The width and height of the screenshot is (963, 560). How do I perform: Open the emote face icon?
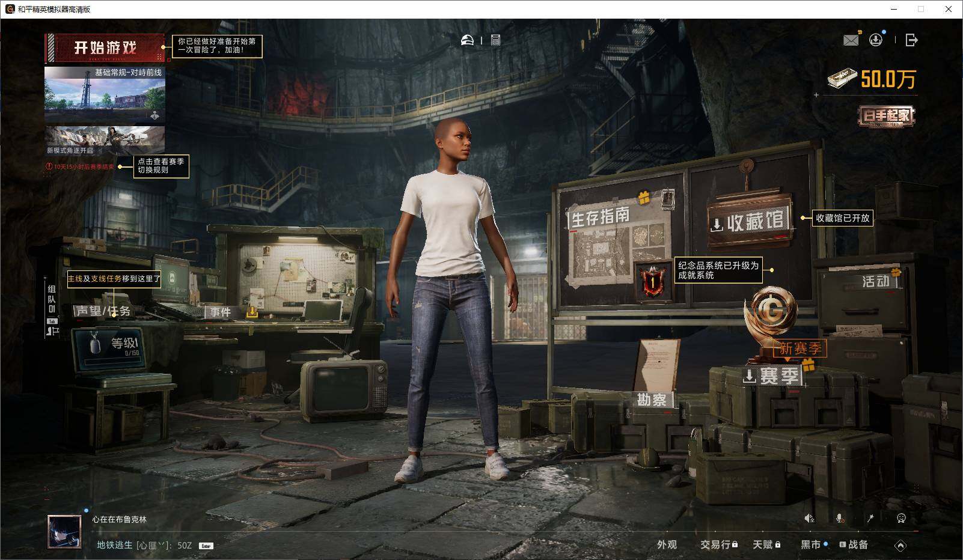(901, 518)
